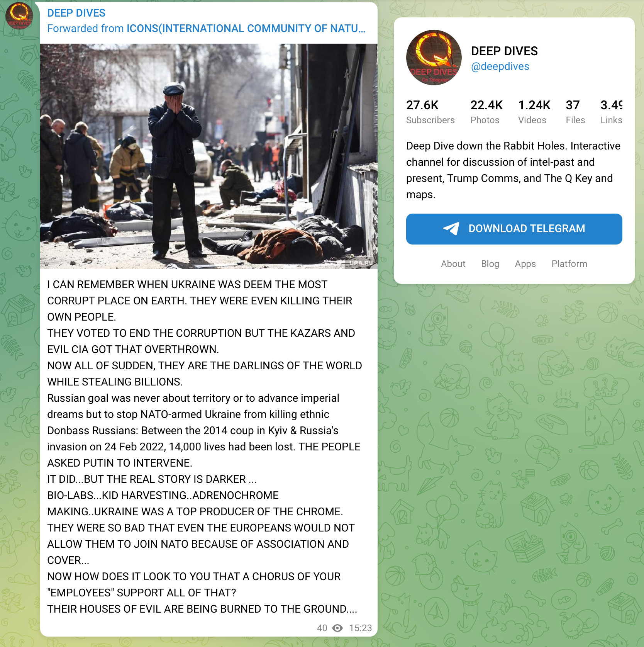The width and height of the screenshot is (644, 647).
Task: Click the DOWNLOAD TELEGRAM button
Action: 514,229
